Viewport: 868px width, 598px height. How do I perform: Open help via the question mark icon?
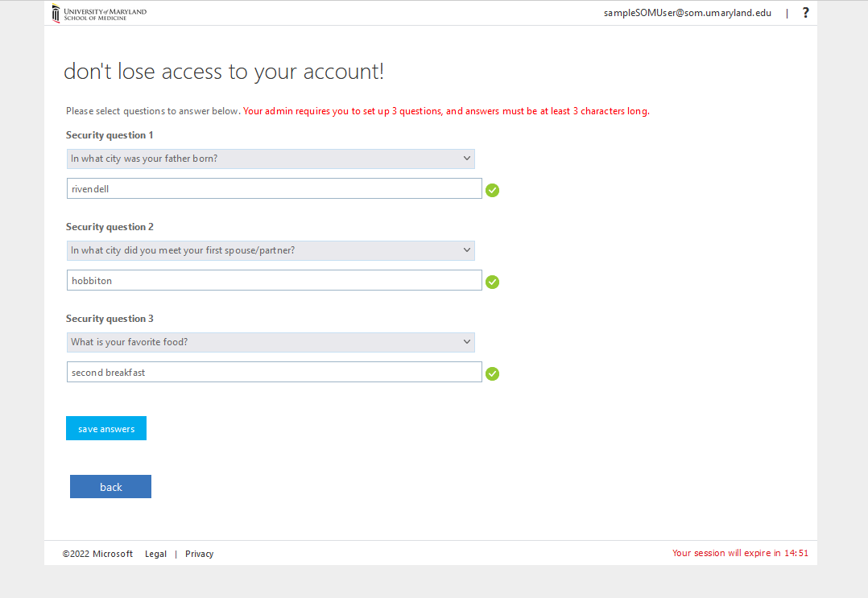coord(805,13)
